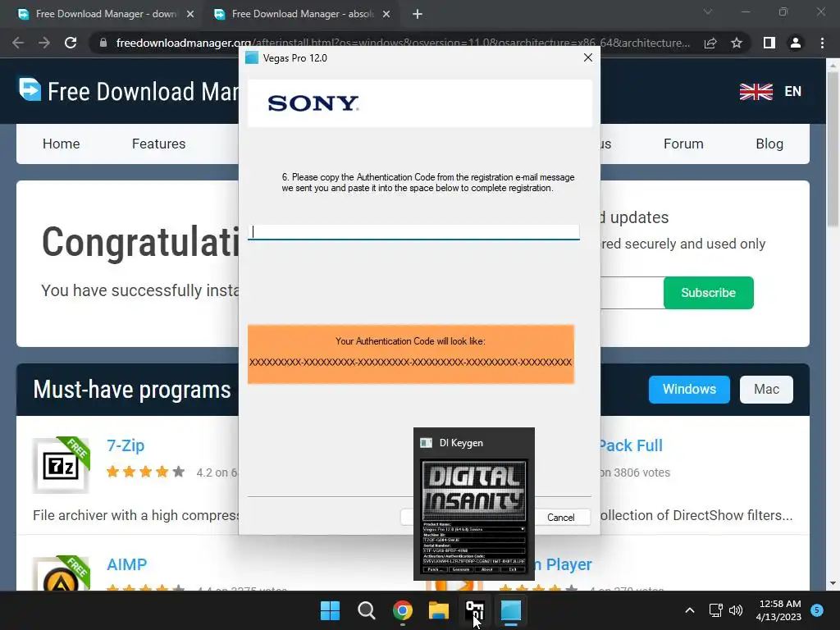Click the green Subscribe button
Screen dimensions: 840x630
click(708, 293)
